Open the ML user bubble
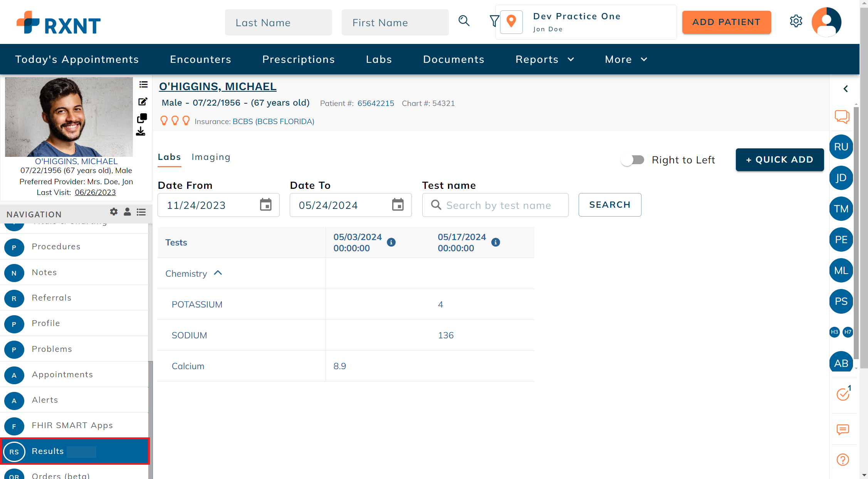 tap(841, 271)
